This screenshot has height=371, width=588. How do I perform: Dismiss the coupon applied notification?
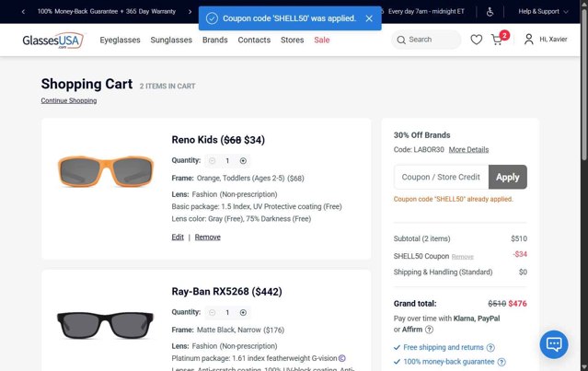pos(369,18)
